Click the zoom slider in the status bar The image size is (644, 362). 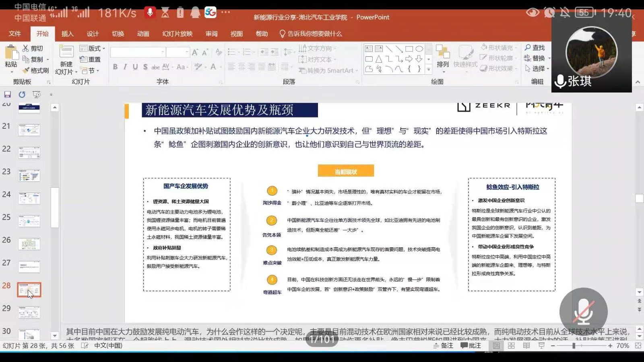(574, 346)
